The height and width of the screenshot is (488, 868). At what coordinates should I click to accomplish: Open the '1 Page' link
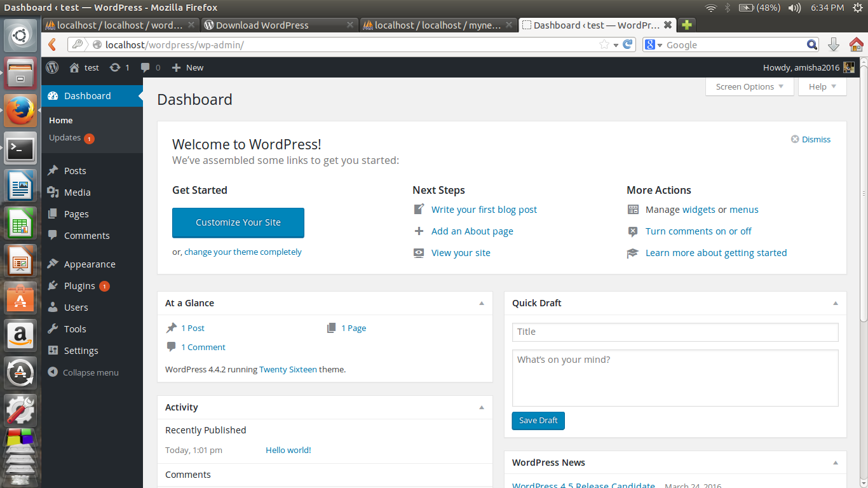tap(353, 329)
